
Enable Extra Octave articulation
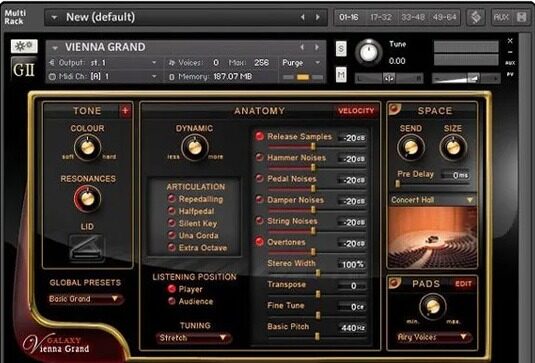tap(172, 247)
